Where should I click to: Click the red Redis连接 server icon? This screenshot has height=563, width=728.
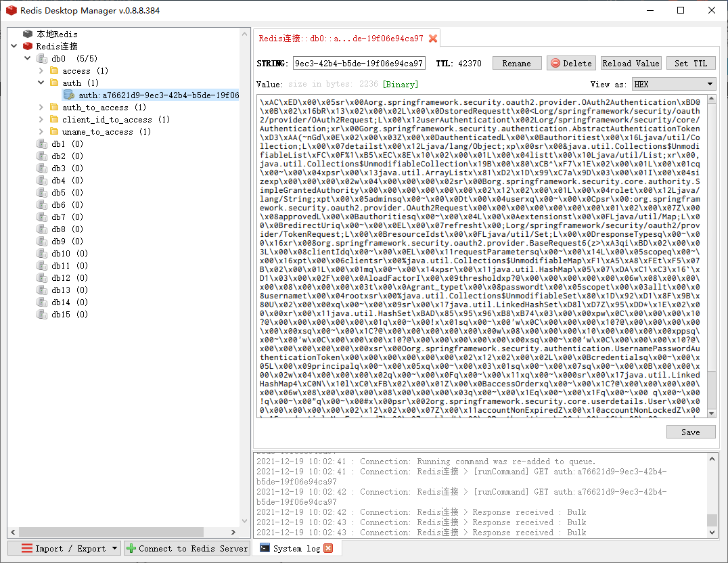(x=28, y=46)
